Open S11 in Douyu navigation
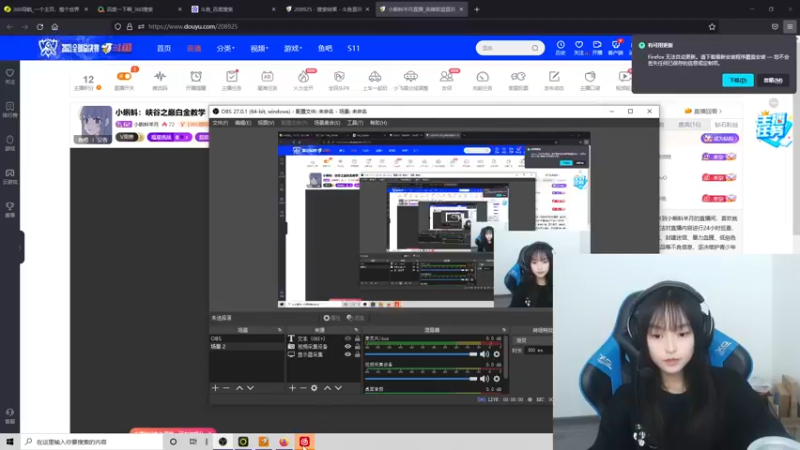 coord(354,48)
